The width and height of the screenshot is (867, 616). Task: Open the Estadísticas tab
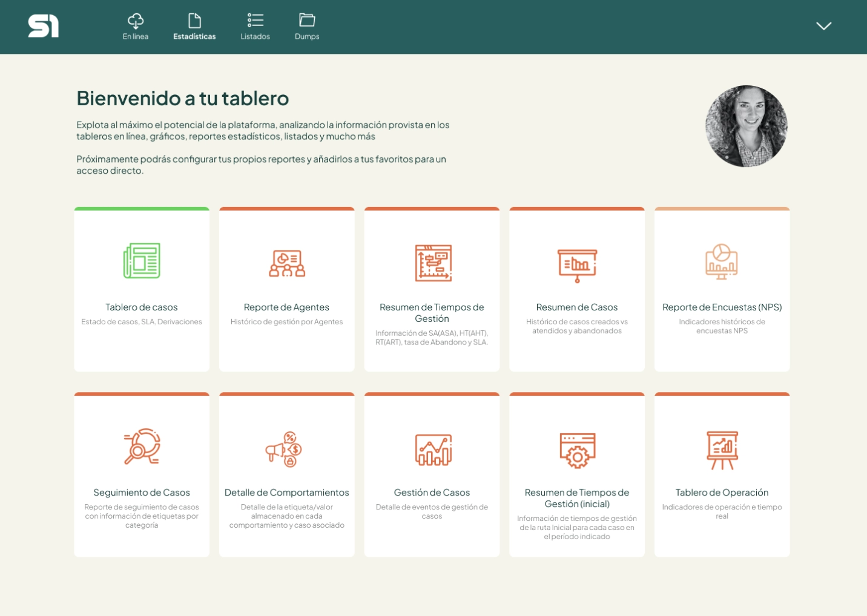point(194,27)
